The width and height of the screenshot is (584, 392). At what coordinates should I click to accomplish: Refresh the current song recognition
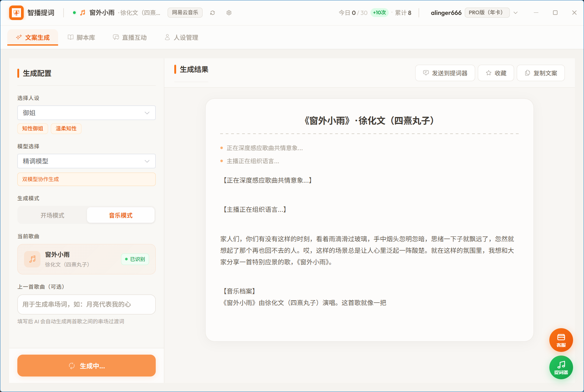[213, 13]
